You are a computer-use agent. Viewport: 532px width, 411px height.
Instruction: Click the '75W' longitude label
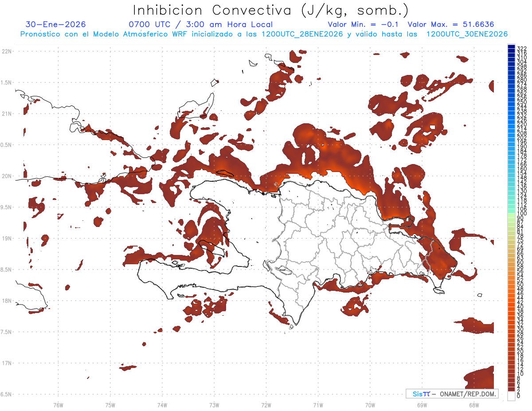tap(110, 405)
